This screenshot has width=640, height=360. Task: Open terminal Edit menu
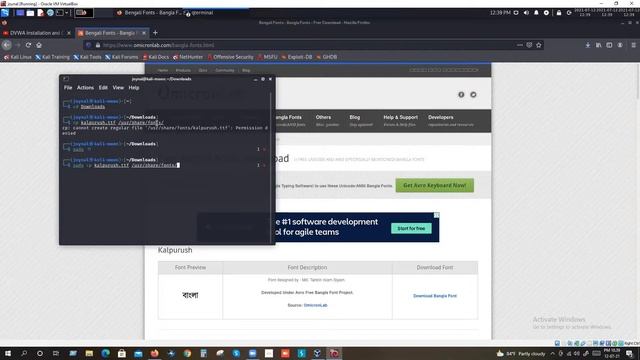[x=103, y=87]
